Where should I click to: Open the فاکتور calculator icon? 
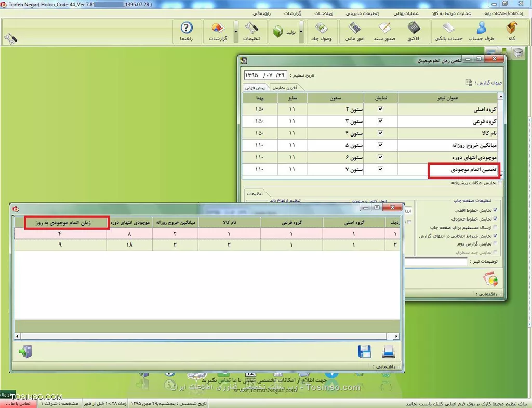pyautogui.click(x=414, y=31)
